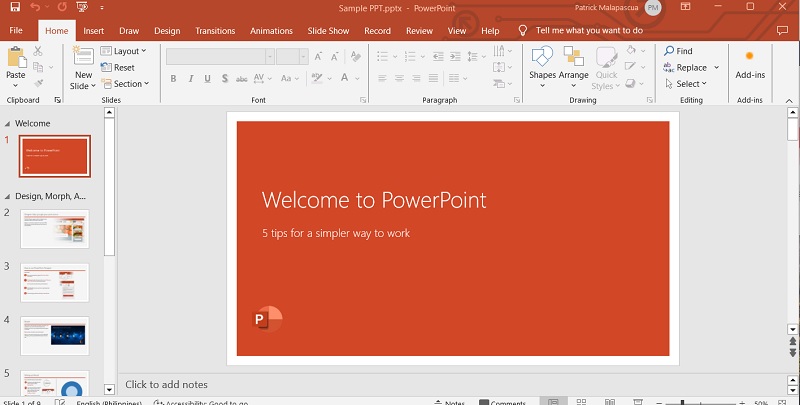Click the Shapes gallery icon
The height and width of the screenshot is (405, 800).
542,56
